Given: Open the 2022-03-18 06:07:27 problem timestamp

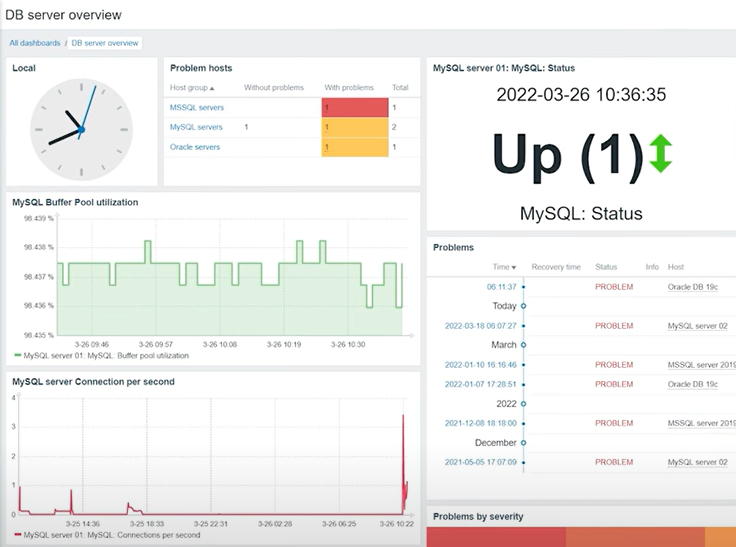Looking at the screenshot, I should 480,325.
